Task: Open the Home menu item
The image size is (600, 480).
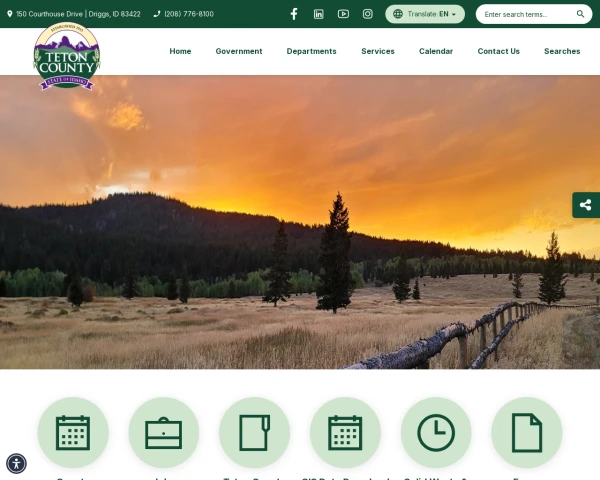Action: pos(180,51)
